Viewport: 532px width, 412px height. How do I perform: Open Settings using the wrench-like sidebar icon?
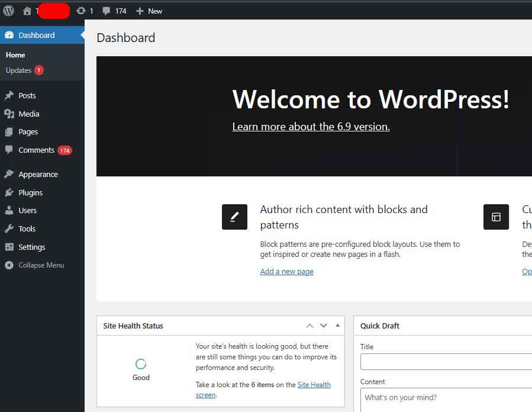[x=8, y=247]
